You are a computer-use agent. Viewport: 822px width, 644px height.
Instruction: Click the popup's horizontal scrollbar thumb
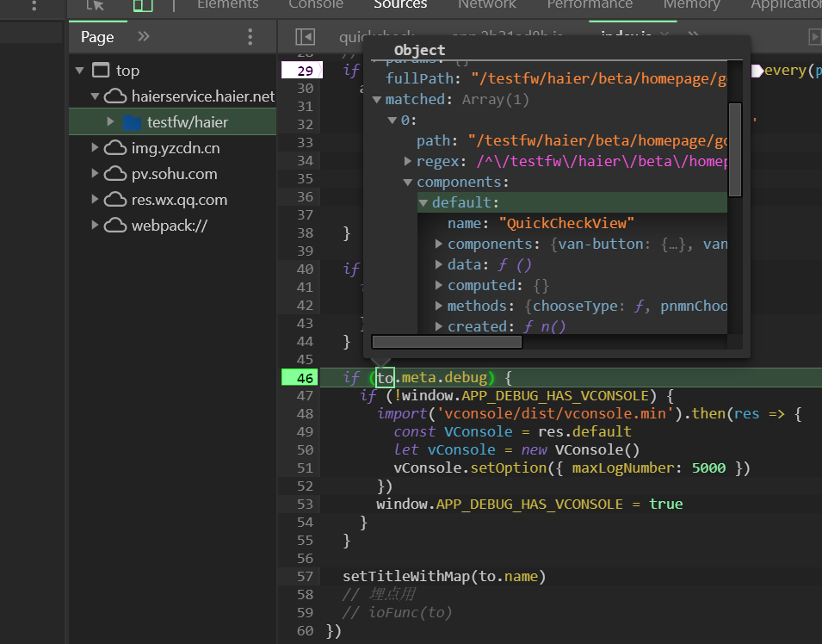tap(447, 342)
